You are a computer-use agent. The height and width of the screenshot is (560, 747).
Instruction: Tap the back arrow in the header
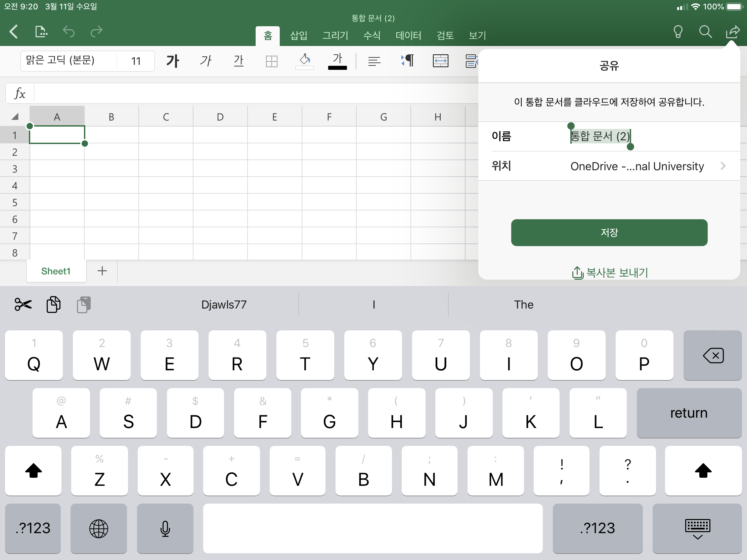13,32
